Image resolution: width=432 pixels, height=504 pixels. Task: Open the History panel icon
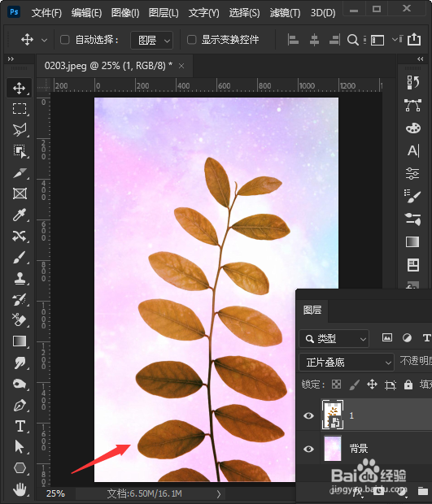412,82
